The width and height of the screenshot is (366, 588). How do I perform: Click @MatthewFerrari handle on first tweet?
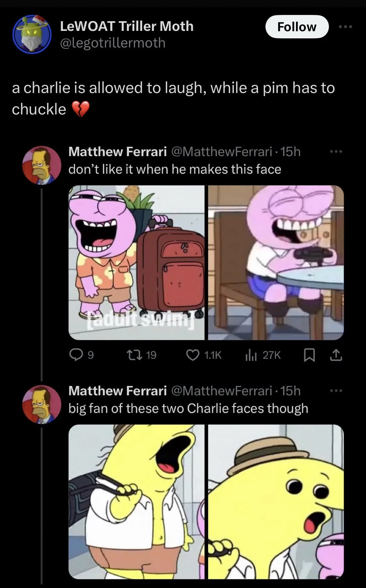[222, 152]
